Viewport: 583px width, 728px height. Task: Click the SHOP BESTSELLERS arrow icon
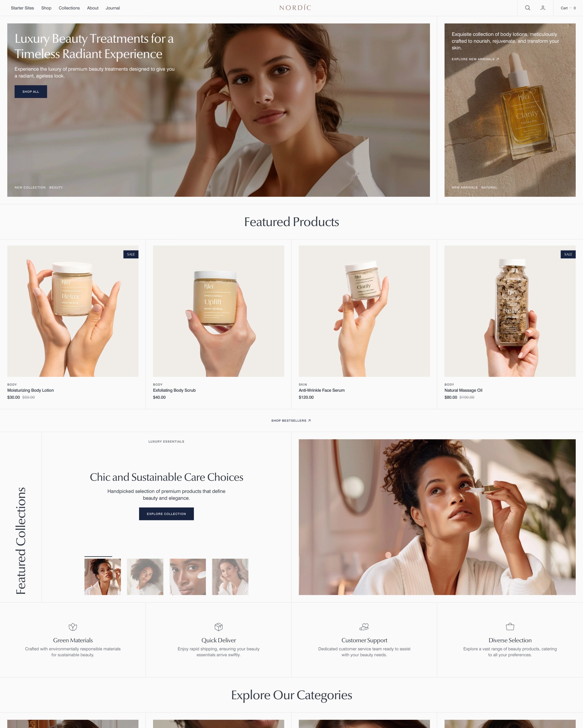(x=311, y=420)
